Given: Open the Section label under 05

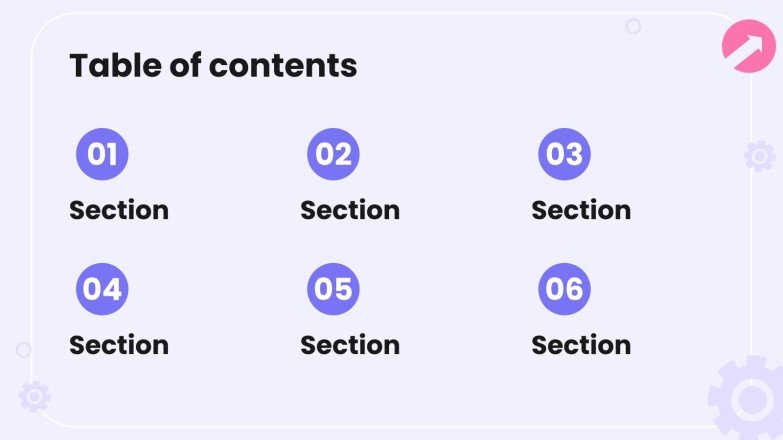Looking at the screenshot, I should [x=350, y=345].
